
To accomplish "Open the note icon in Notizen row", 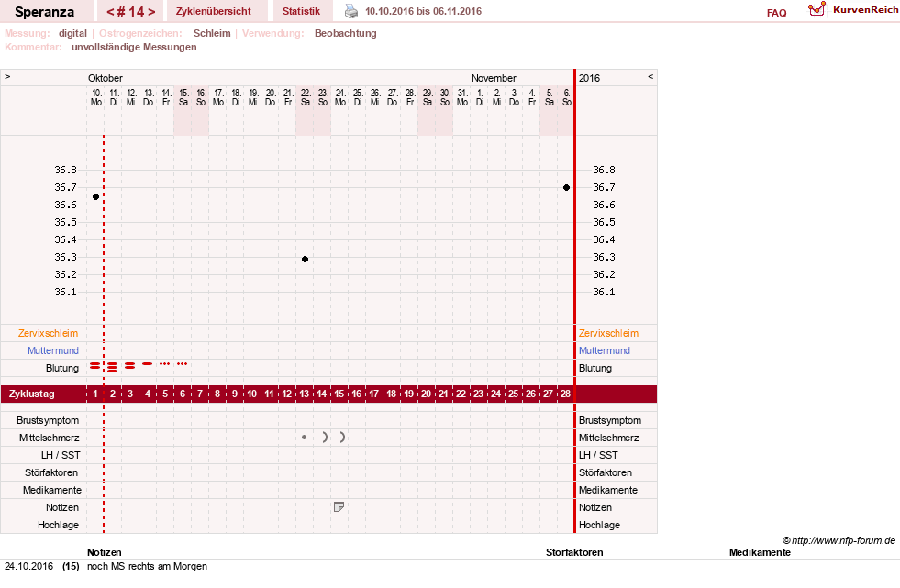I will coord(339,507).
